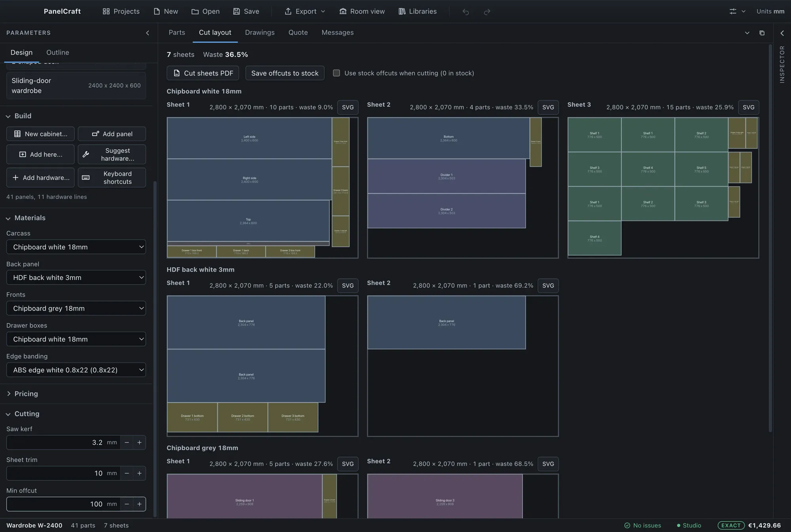This screenshot has height=532, width=791.
Task: Increase the Saw kerf value
Action: click(x=139, y=443)
